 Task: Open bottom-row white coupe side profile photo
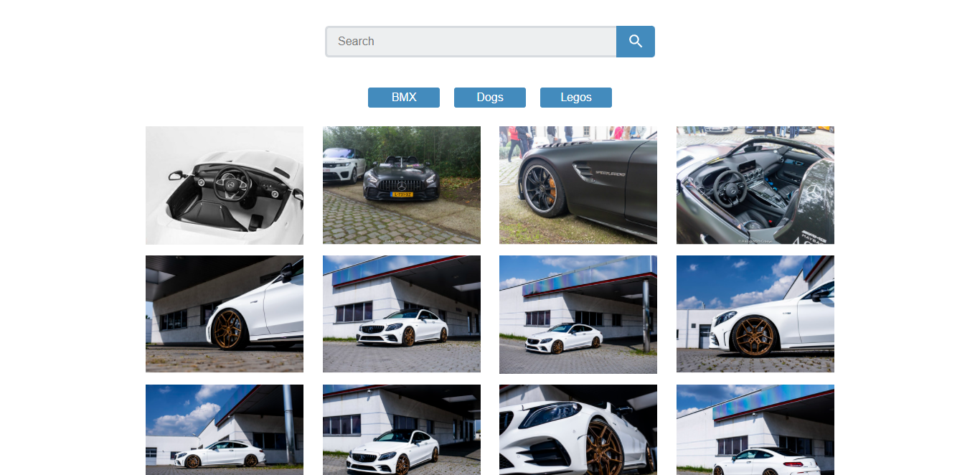pyautogui.click(x=225, y=430)
